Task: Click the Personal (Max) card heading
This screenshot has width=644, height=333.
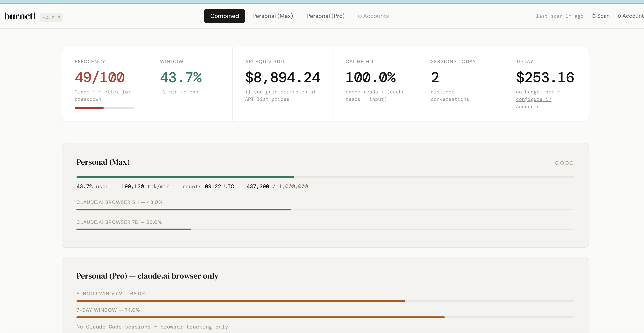Action: (103, 162)
